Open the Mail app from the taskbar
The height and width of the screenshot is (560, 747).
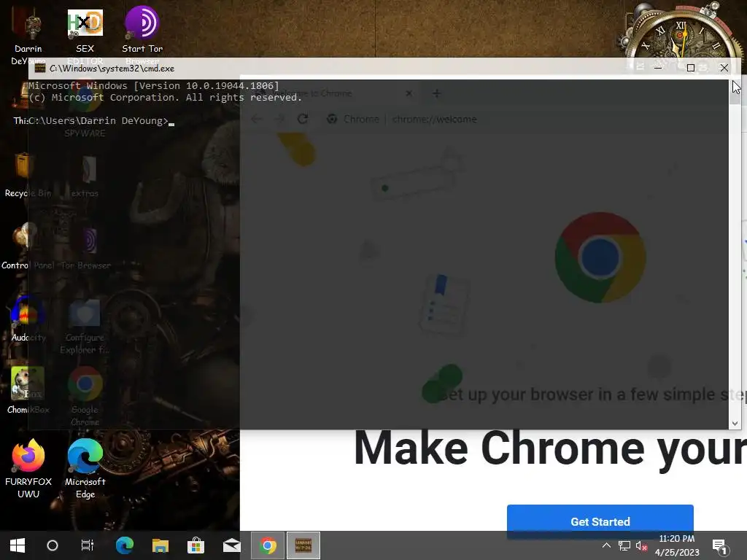tap(231, 545)
